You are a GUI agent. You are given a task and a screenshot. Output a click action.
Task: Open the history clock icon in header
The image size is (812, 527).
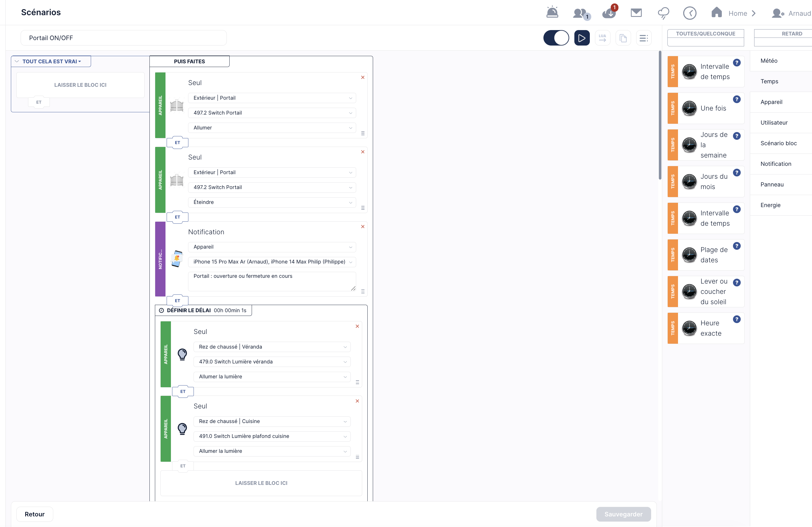(x=689, y=13)
